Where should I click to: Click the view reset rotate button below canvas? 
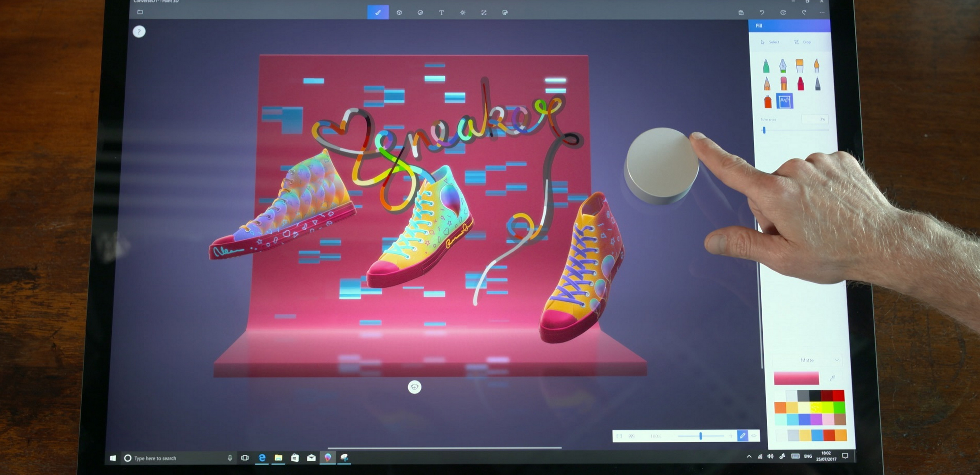(415, 387)
